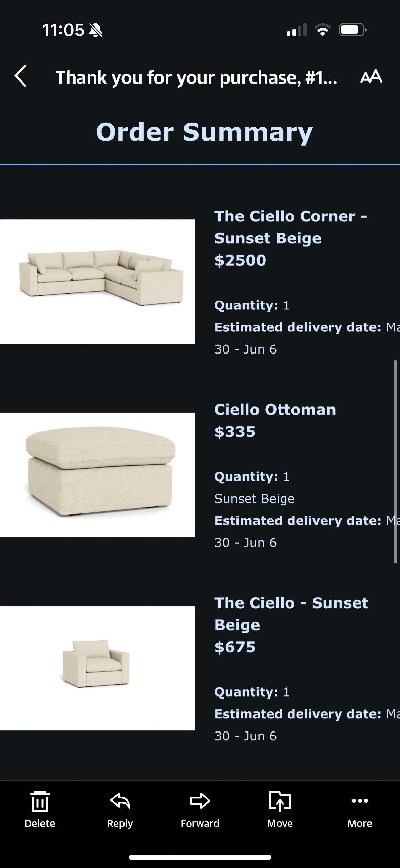Tap The Ciello Corner - Sunset Beige title

click(290, 227)
